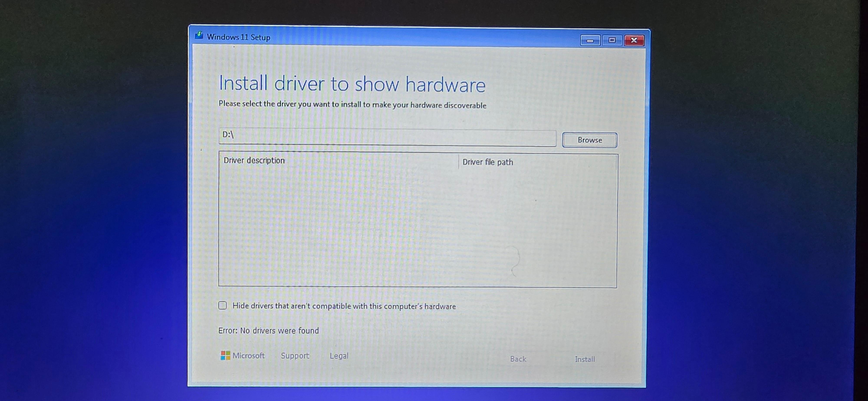Minimize the Windows 11 Setup window
Image resolution: width=868 pixels, height=401 pixels.
[x=590, y=40]
